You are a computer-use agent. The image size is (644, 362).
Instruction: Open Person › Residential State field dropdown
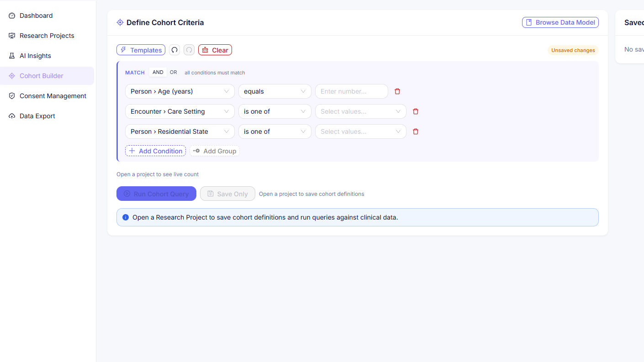click(180, 131)
